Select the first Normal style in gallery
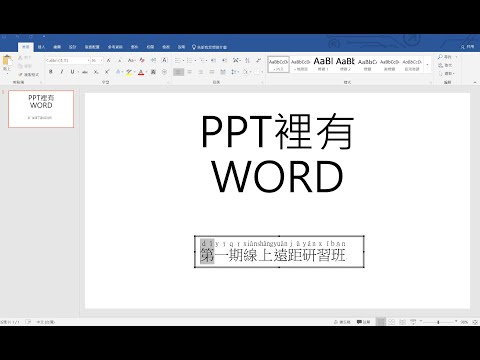Viewport: 480px width, 360px height. (x=278, y=64)
